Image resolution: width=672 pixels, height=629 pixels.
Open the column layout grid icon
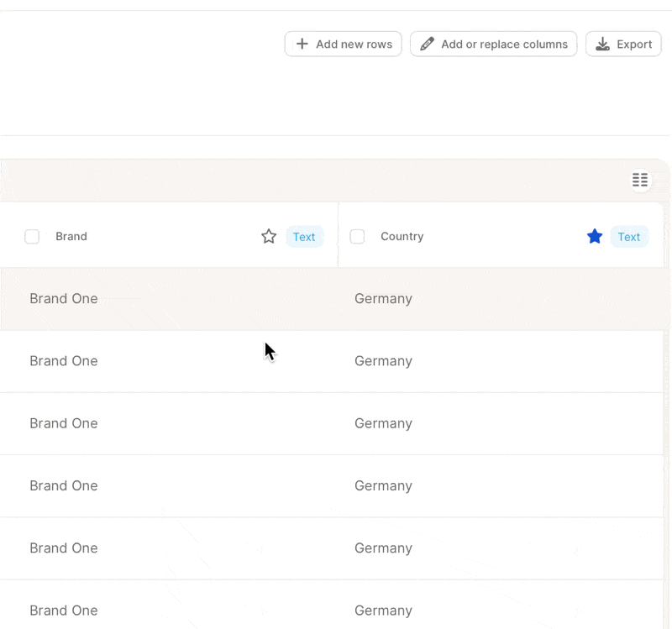point(640,180)
